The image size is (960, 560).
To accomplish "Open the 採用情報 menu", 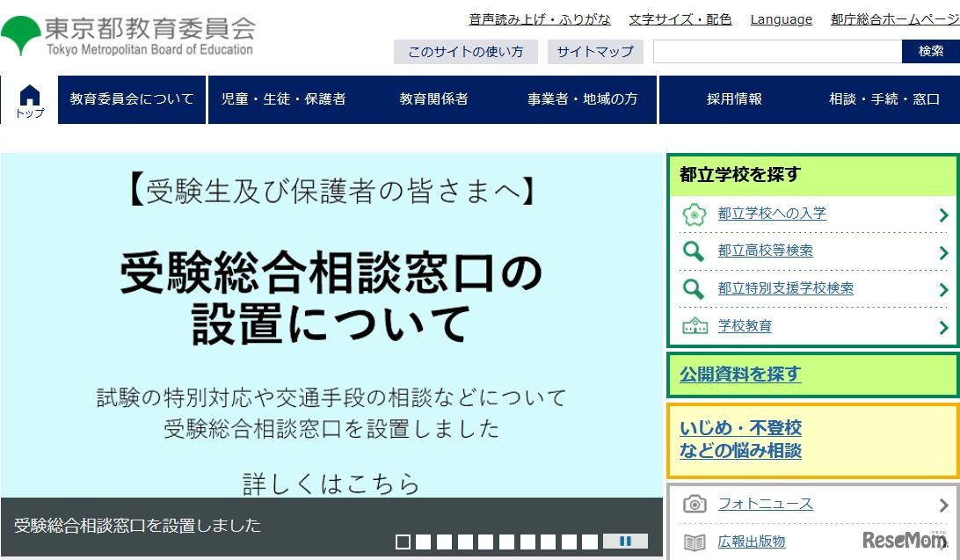I will 734,99.
